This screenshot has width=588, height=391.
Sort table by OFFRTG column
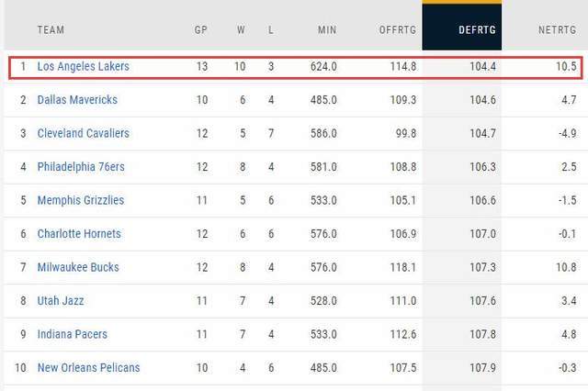click(398, 30)
